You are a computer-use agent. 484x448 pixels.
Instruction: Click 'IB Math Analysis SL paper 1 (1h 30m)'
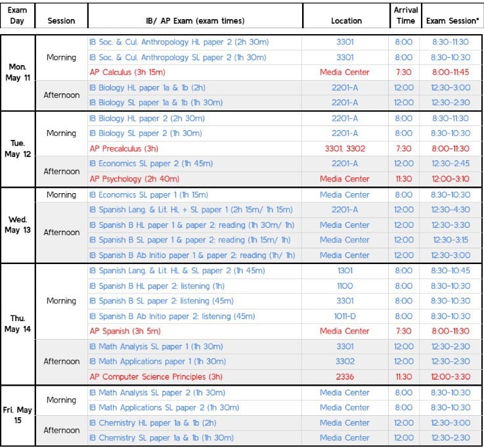click(x=156, y=347)
